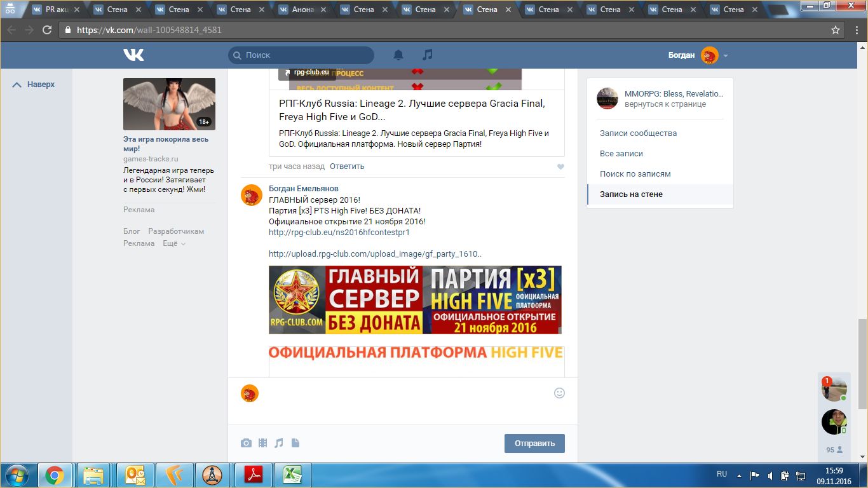Reload the page in browser
This screenshot has height=488, width=868.
[x=47, y=30]
